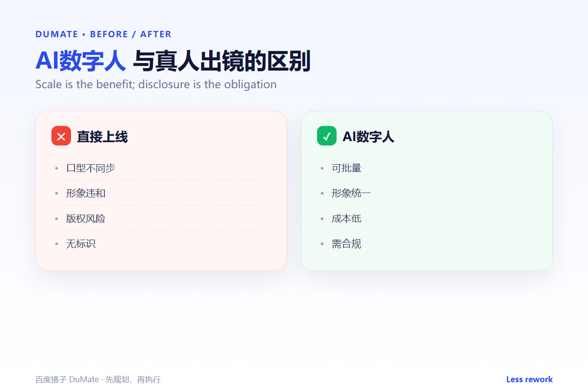588x392 pixels.
Task: Select the 'DUMATE • BEFORE / AFTER' header text
Action: [103, 34]
